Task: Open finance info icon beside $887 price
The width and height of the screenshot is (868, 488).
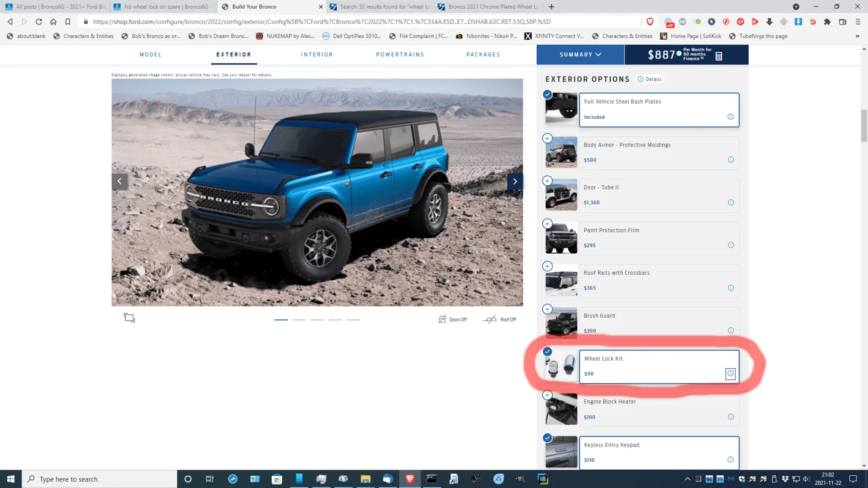Action: click(679, 53)
